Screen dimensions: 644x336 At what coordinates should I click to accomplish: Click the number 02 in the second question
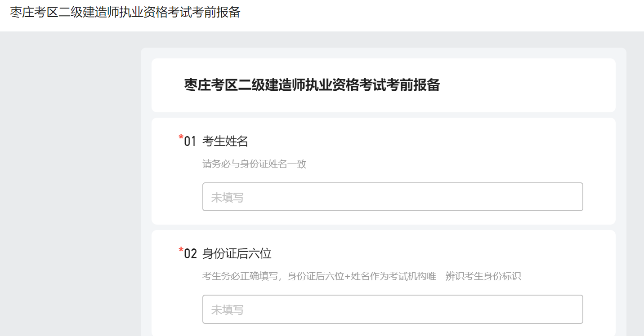click(189, 253)
